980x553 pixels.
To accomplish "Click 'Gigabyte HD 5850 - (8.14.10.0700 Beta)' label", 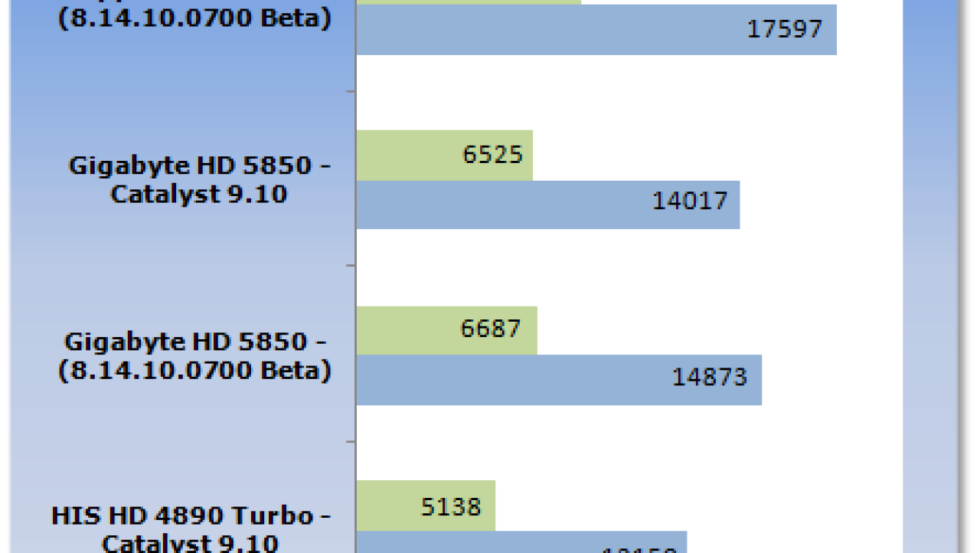I will (x=195, y=356).
